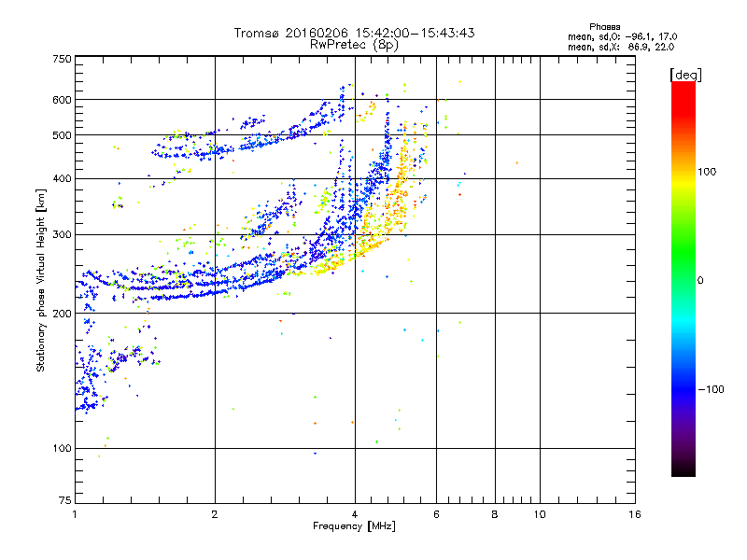
Task: Click the x-axis label '8'
Action: [495, 514]
